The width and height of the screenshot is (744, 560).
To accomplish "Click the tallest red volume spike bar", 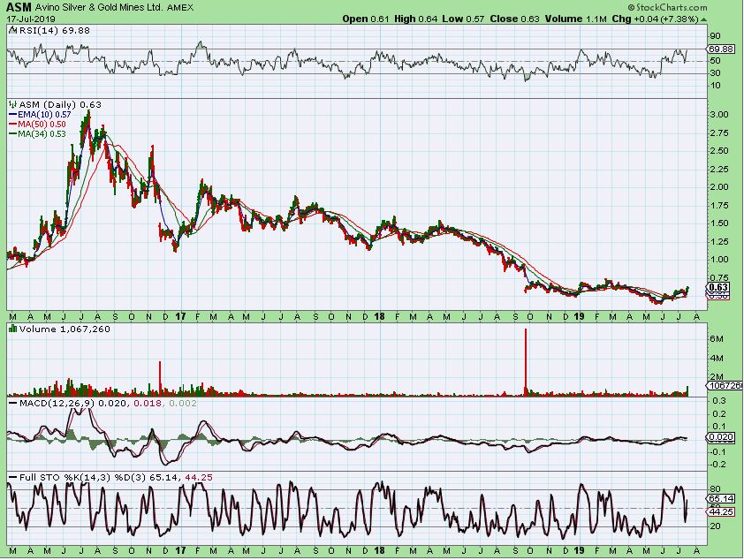I will [525, 362].
